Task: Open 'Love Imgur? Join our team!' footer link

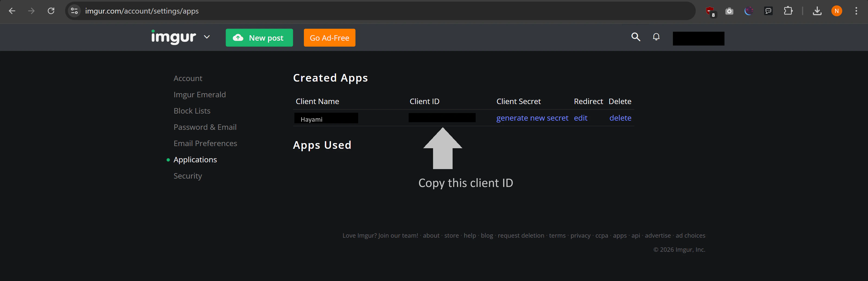Action: pos(380,235)
